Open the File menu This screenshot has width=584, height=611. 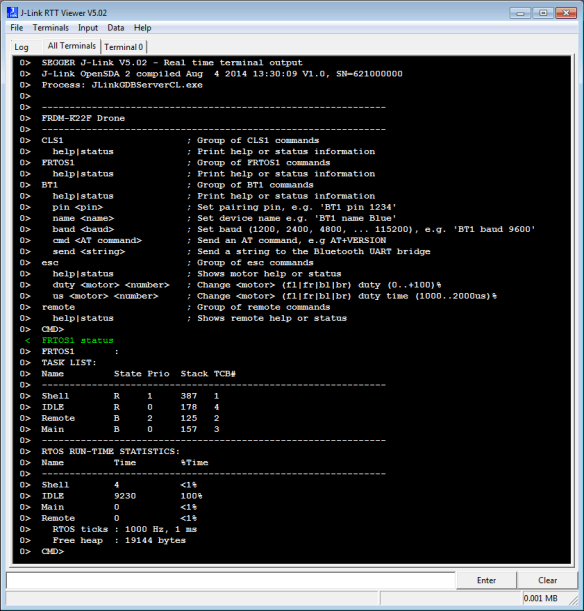pos(16,28)
